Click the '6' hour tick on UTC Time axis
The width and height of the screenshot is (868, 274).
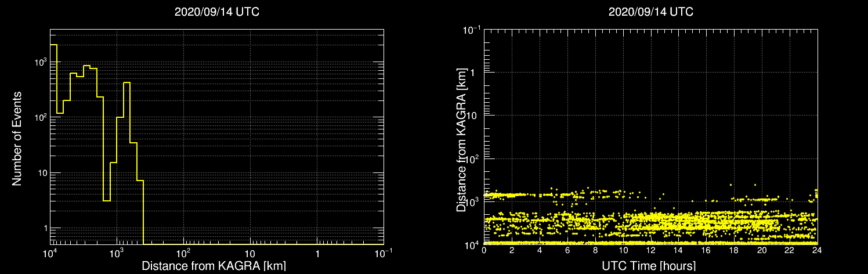tap(567, 250)
